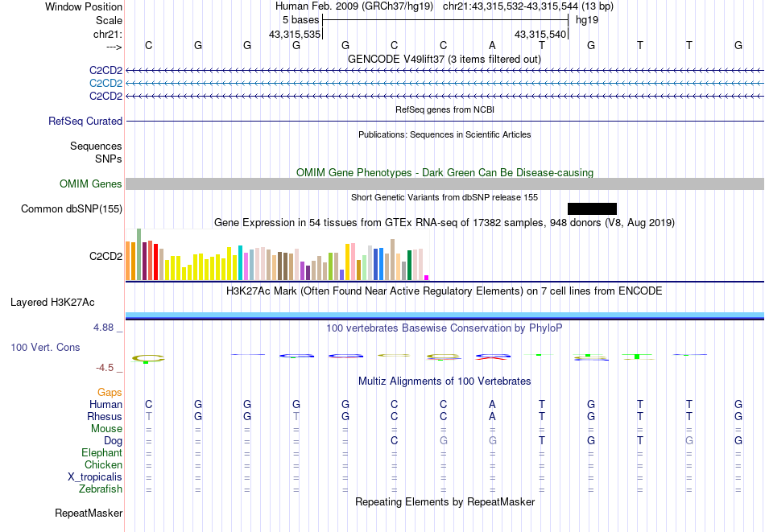Viewport: 765px width, 532px height.
Task: Click the OMIM Gene Phenotypes track title
Action: tap(445, 172)
